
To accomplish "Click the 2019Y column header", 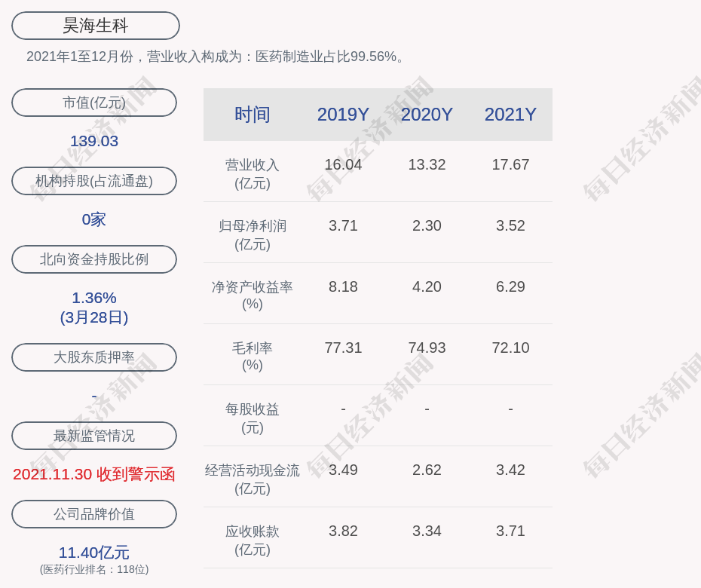I will point(343,115).
